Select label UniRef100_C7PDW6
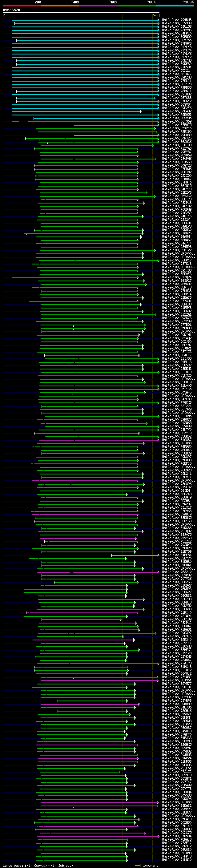Screen dimensions: 197x868 click(177, 169)
